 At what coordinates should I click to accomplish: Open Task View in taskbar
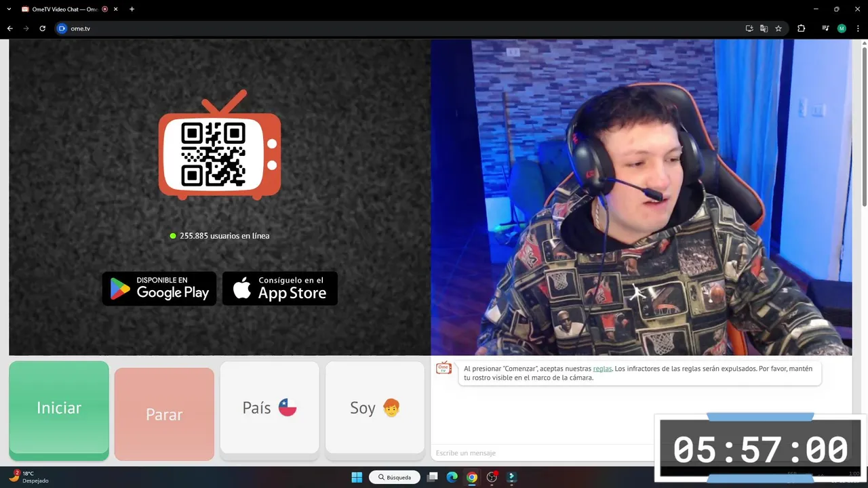[x=432, y=477]
